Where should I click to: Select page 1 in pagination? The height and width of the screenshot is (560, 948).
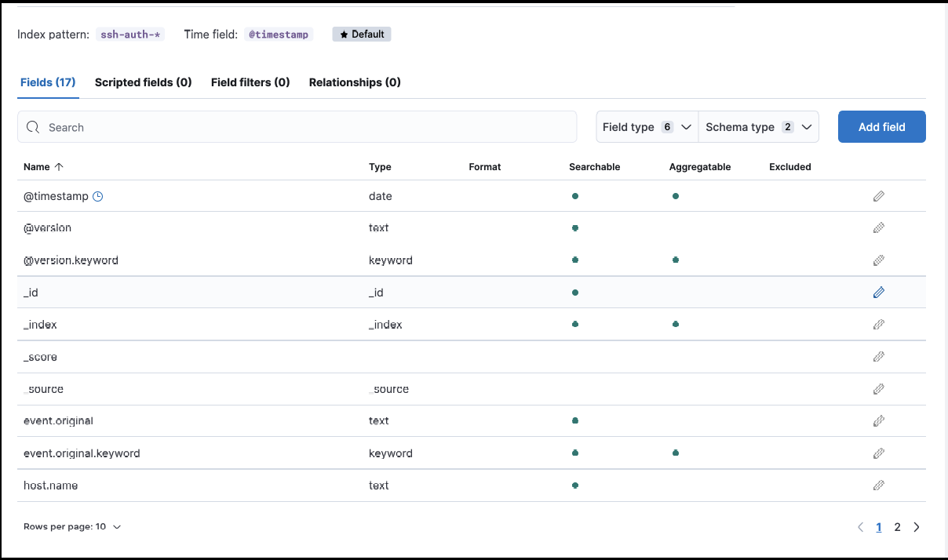coord(879,527)
